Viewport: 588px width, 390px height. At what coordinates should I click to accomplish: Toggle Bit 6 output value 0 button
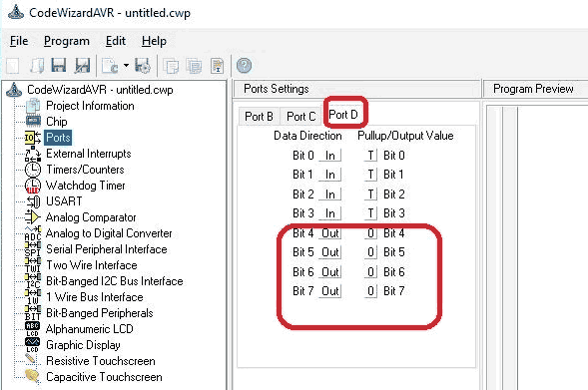tap(370, 271)
